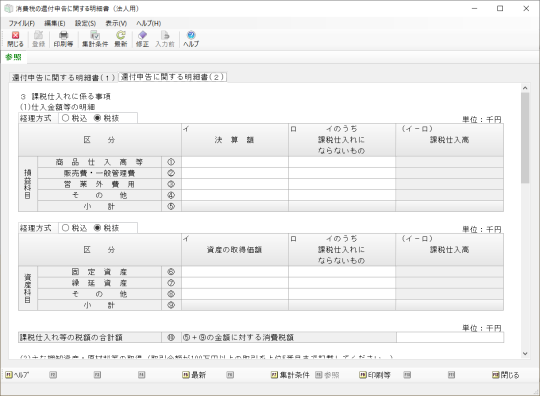The image size is (540, 396).
Task: Open the ファイル(F) menu
Action: 22,23
